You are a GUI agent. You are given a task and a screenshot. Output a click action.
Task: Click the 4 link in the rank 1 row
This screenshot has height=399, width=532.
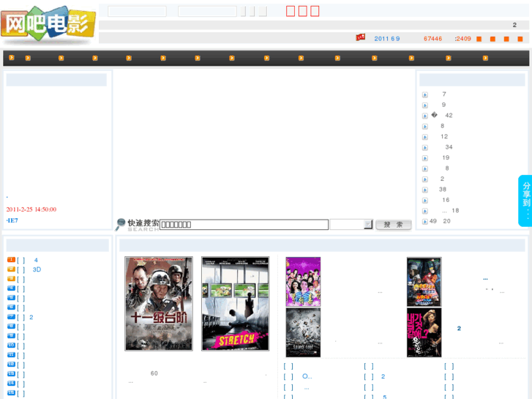[36, 260]
